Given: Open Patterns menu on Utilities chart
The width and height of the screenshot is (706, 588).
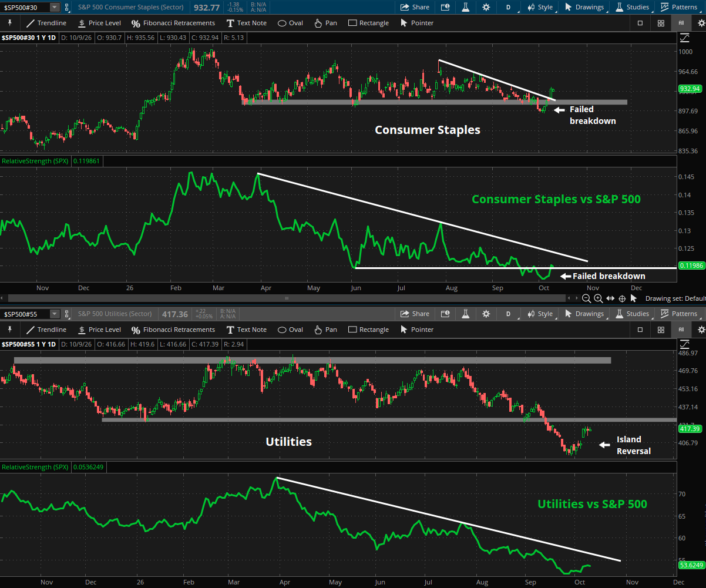Looking at the screenshot, I should [679, 314].
